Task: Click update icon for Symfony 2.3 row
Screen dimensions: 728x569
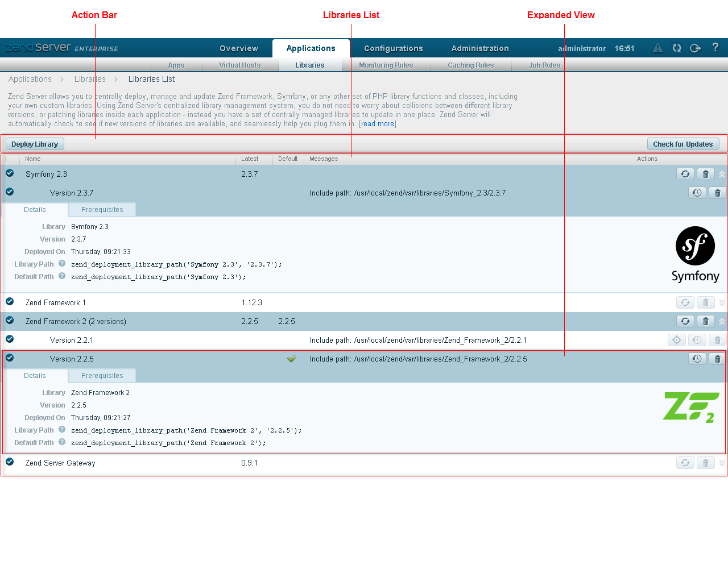Action: [685, 175]
